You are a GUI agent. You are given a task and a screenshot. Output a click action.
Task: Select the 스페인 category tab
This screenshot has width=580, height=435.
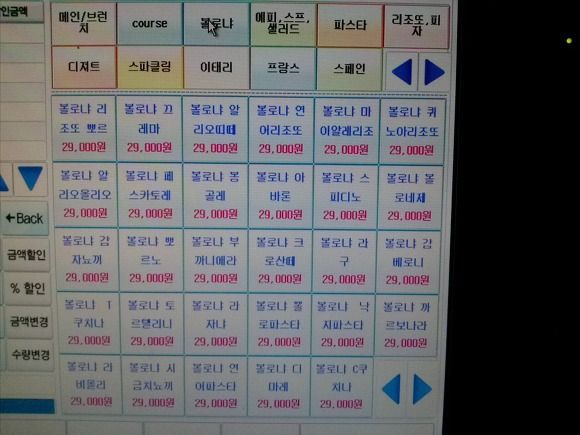coord(350,69)
